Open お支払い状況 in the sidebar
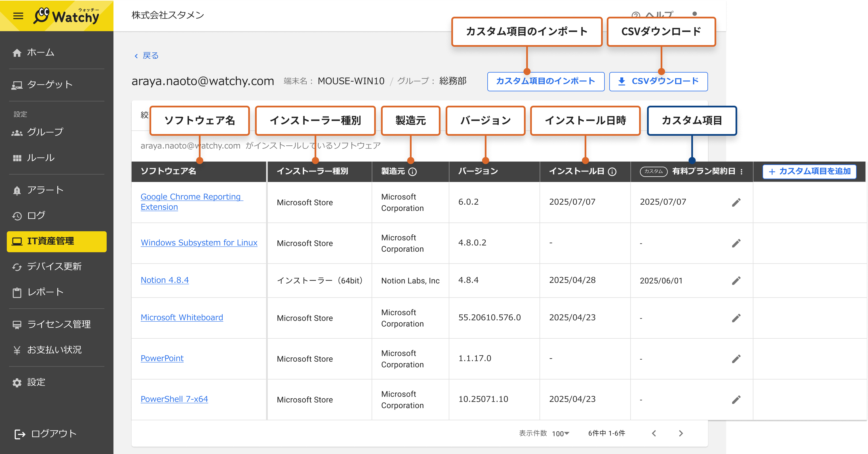The width and height of the screenshot is (868, 454). tap(47, 350)
